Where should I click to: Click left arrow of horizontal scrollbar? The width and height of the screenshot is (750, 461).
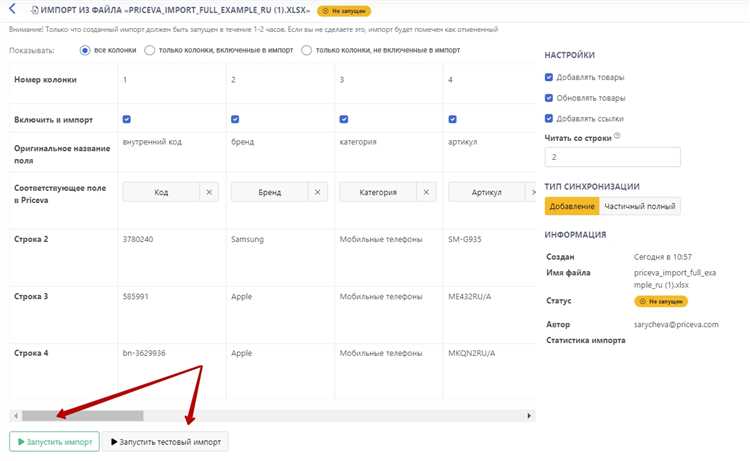point(15,415)
